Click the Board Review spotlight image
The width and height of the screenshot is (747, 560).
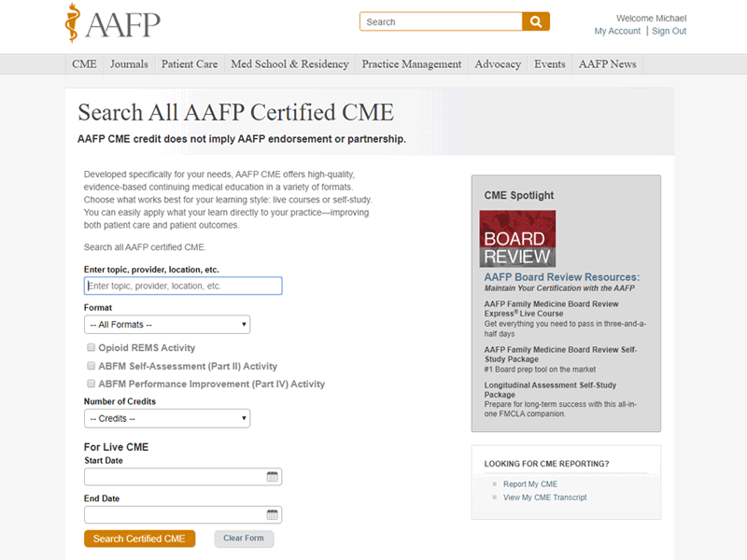[x=517, y=239]
